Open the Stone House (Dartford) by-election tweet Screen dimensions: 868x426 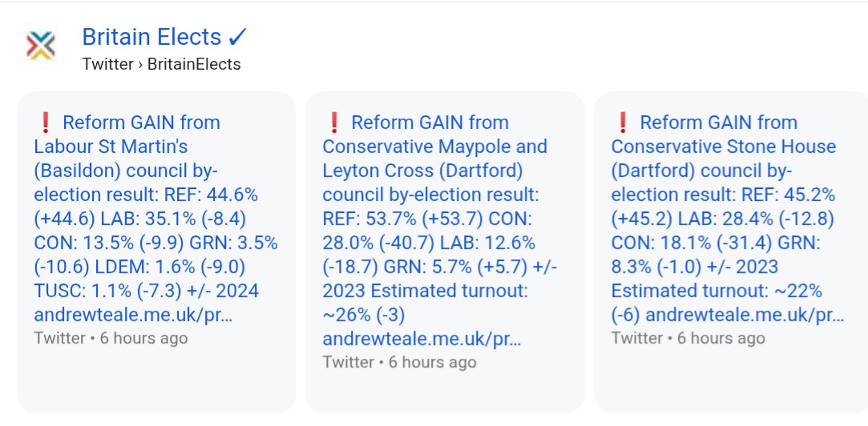tap(728, 219)
